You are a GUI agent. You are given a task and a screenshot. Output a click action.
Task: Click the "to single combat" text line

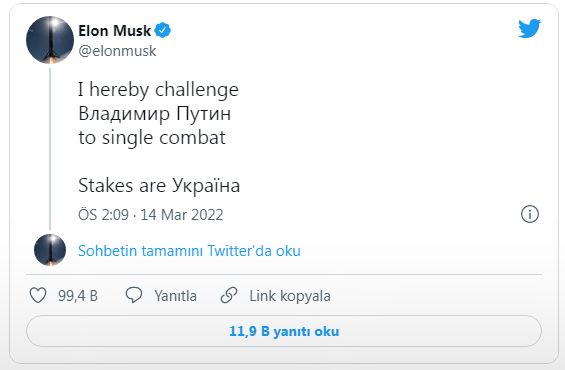coord(152,138)
